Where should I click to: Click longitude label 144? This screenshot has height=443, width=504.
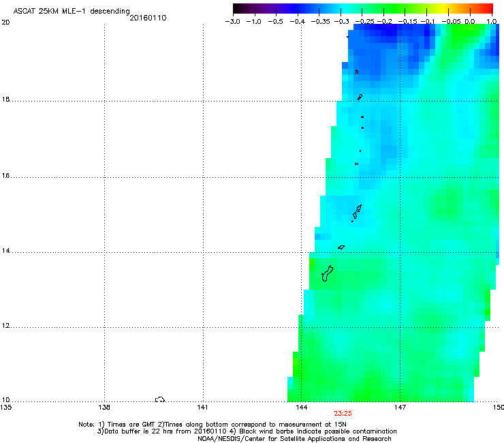coord(301,408)
